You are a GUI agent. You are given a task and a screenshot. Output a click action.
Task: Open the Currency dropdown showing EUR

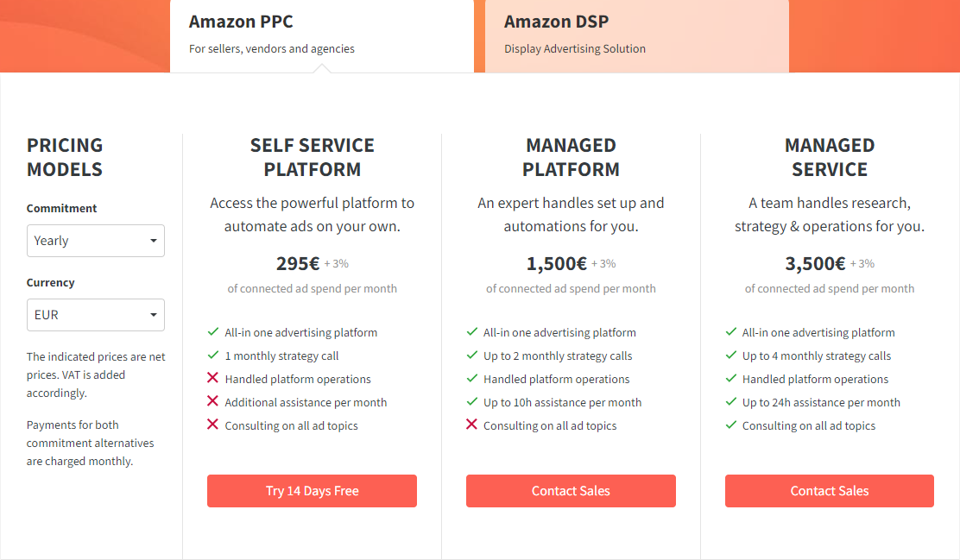point(95,315)
